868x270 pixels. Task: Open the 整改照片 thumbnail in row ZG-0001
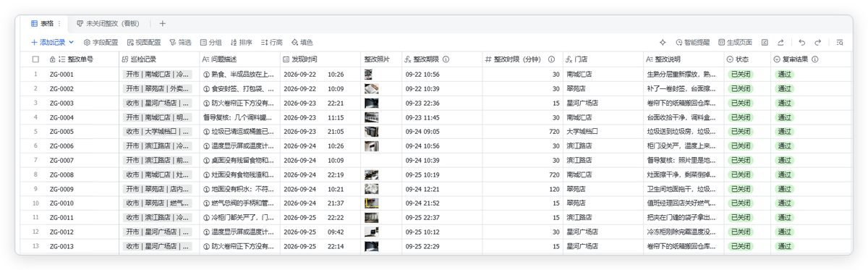click(x=368, y=74)
